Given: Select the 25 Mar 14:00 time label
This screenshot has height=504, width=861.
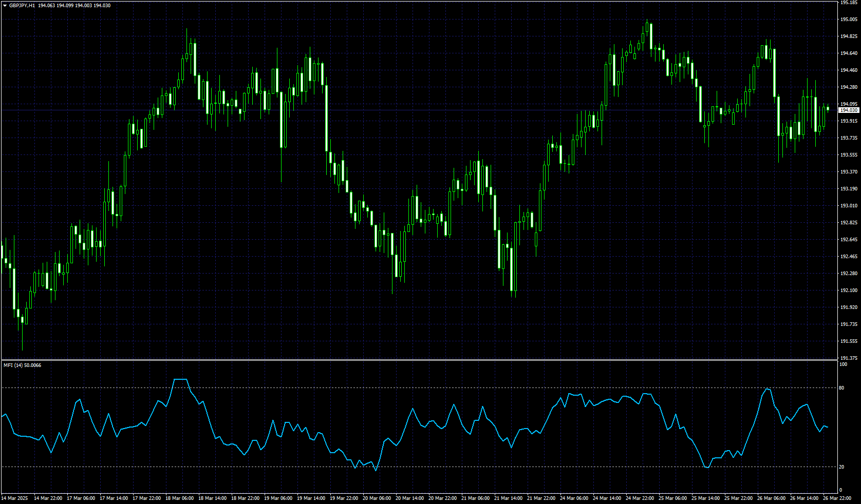Looking at the screenshot, I should coord(705,498).
